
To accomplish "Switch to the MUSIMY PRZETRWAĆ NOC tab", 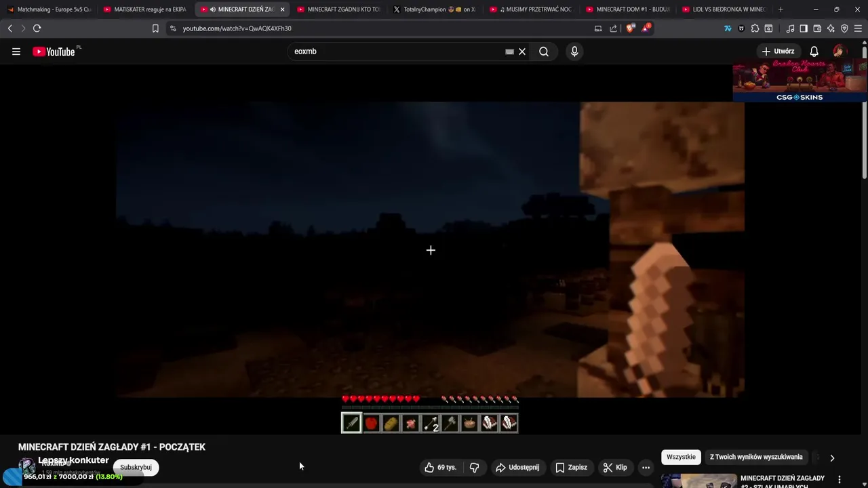I will pyautogui.click(x=532, y=9).
